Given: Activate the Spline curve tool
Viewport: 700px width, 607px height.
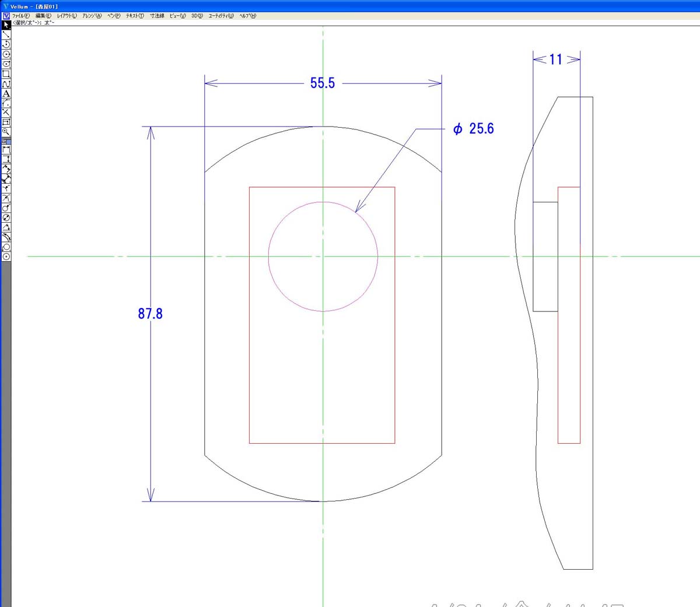Looking at the screenshot, I should point(6,84).
